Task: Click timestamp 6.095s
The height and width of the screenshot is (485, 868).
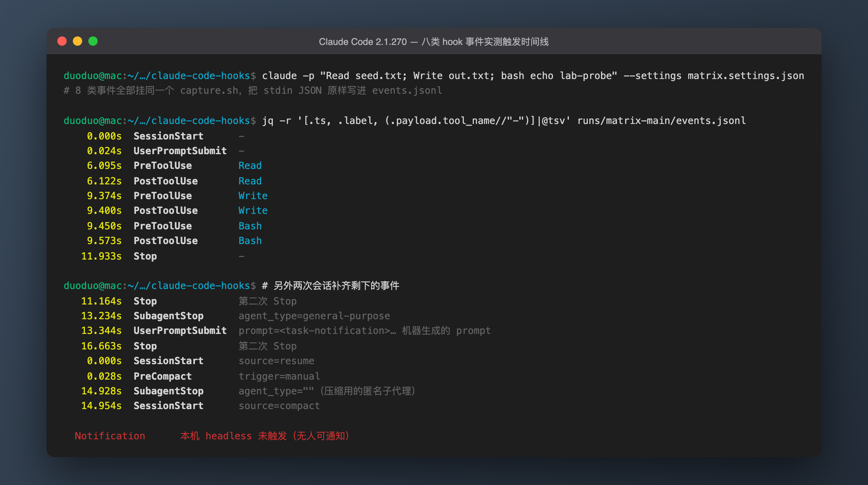Action: (104, 165)
